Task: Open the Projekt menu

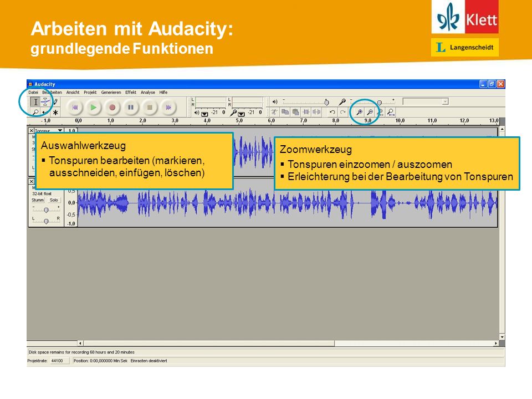Action: coord(90,93)
